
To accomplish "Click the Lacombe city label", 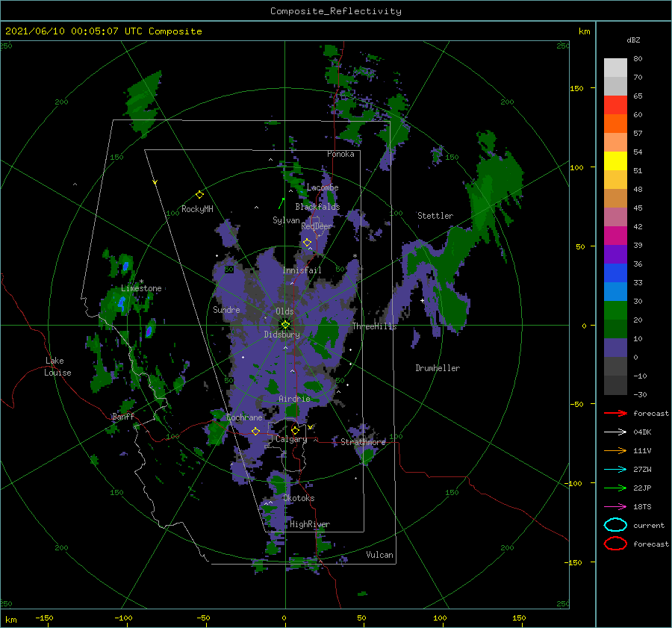I will (x=323, y=187).
